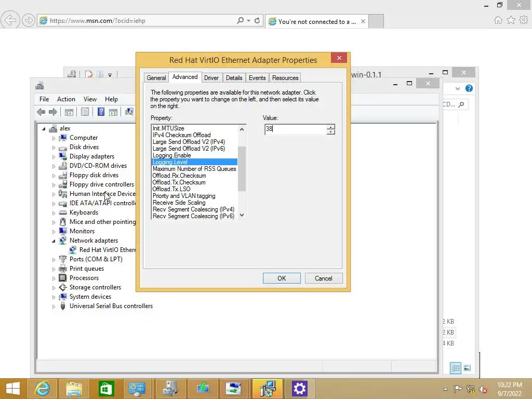
Task: Expand the Processors node
Action: 54,278
